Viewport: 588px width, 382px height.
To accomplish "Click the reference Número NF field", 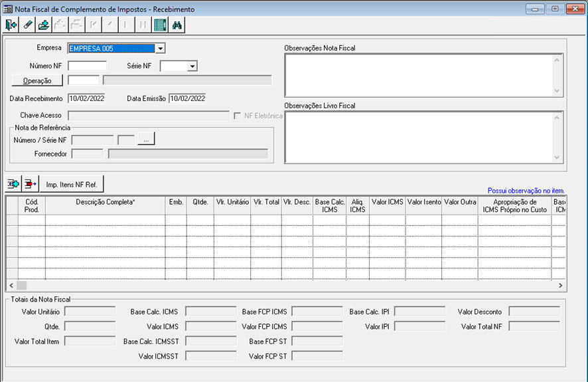I will 93,140.
